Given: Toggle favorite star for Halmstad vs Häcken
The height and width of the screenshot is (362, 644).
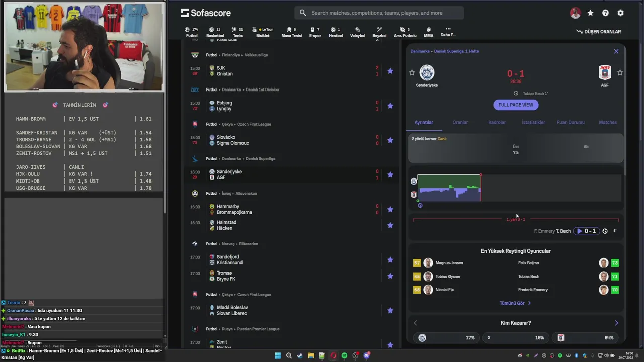Looking at the screenshot, I should [390, 225].
